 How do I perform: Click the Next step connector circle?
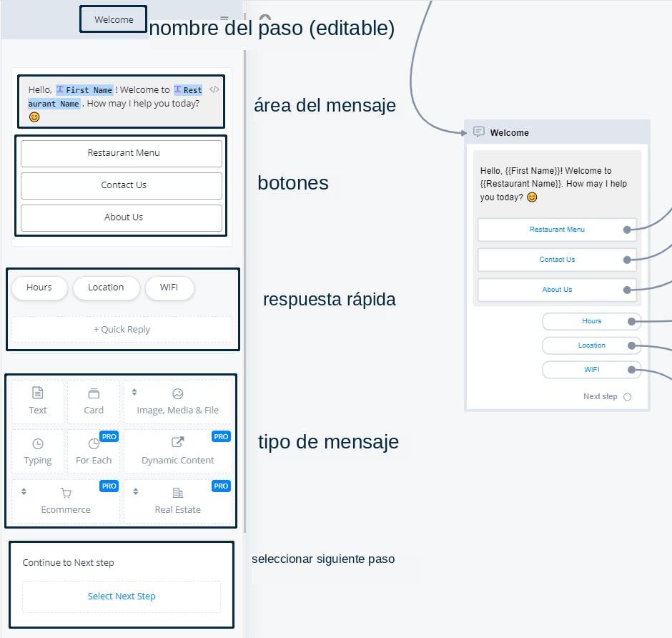628,397
